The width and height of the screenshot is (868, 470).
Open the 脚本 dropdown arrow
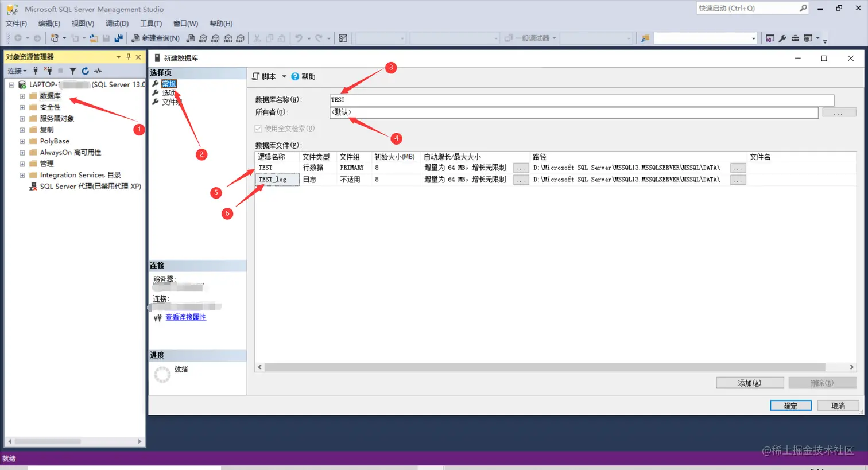point(284,76)
